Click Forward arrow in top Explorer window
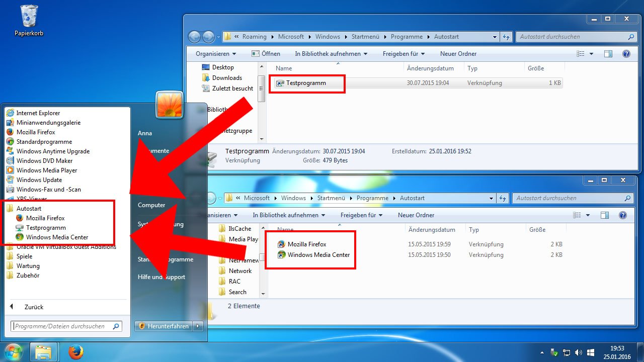 [x=208, y=37]
